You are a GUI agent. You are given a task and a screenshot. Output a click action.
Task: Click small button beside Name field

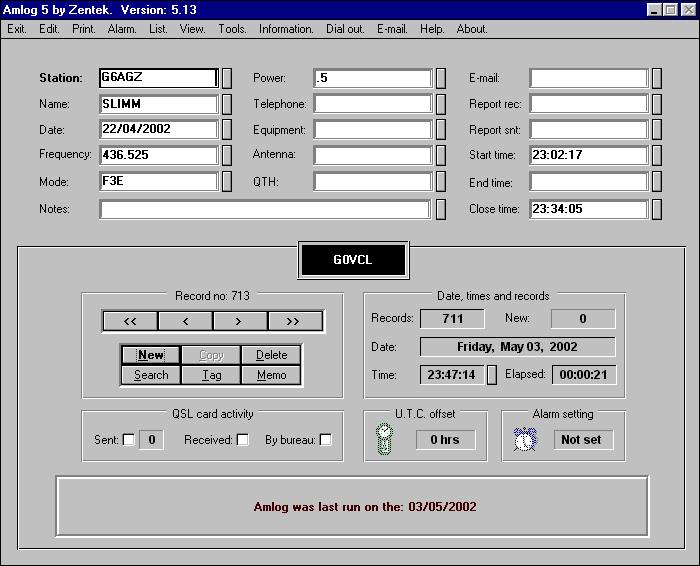(227, 104)
